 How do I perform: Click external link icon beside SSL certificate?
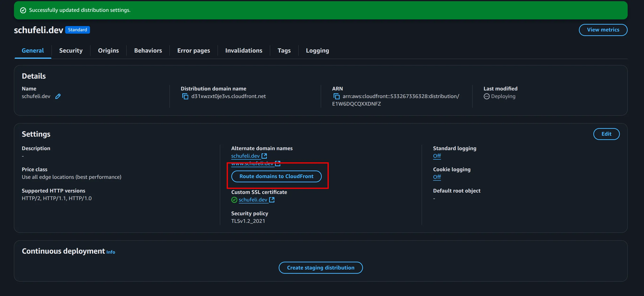(x=272, y=199)
